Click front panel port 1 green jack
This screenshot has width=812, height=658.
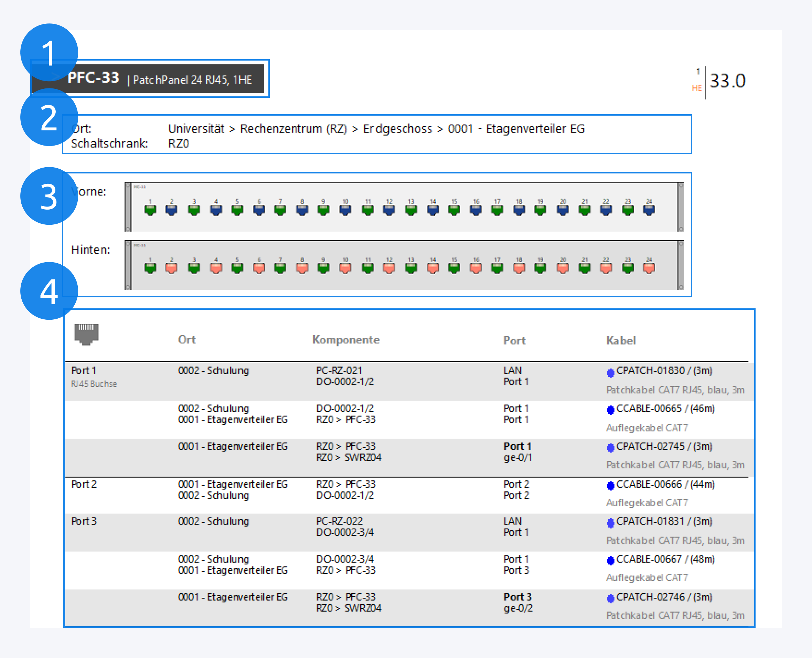[150, 209]
